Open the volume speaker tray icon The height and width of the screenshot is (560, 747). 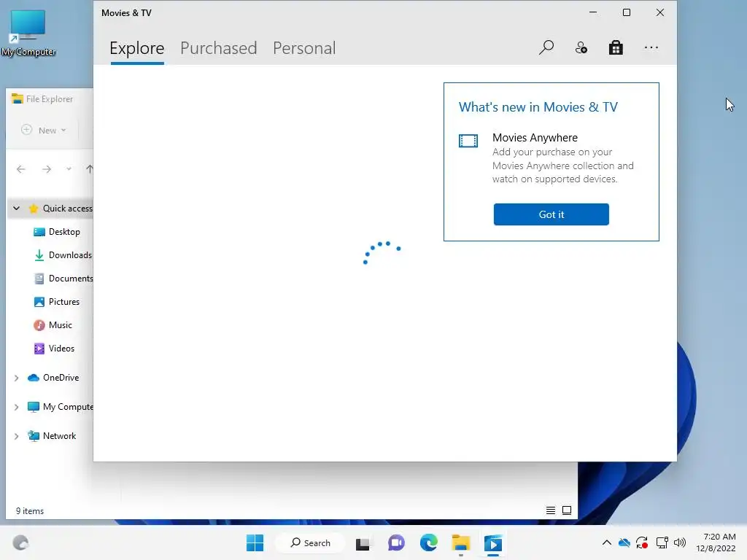click(x=680, y=542)
